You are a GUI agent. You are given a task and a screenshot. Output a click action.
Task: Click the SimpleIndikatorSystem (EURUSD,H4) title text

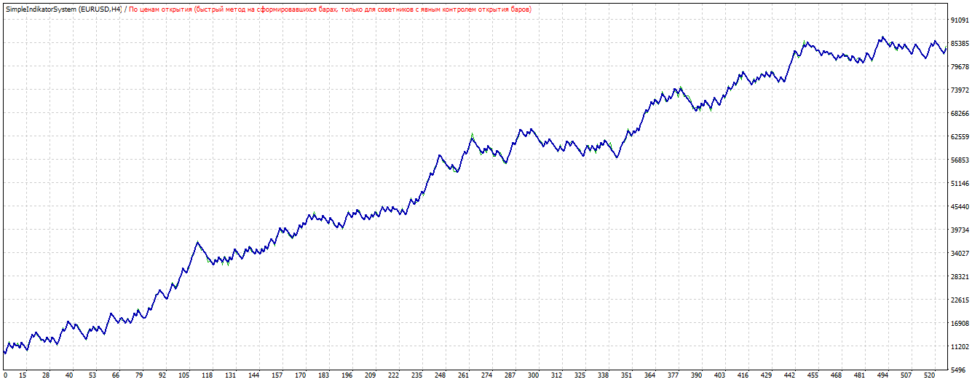click(x=63, y=9)
